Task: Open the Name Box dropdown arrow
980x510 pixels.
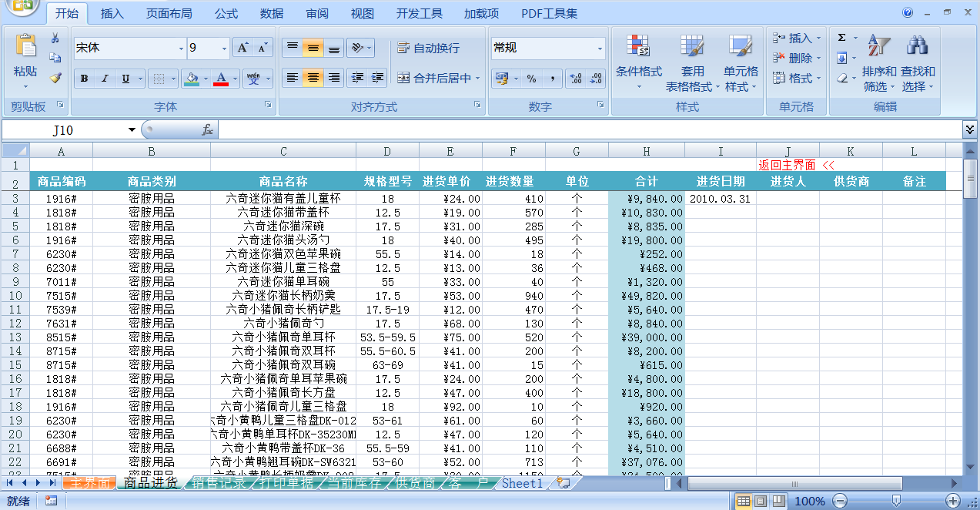Action: (x=132, y=130)
